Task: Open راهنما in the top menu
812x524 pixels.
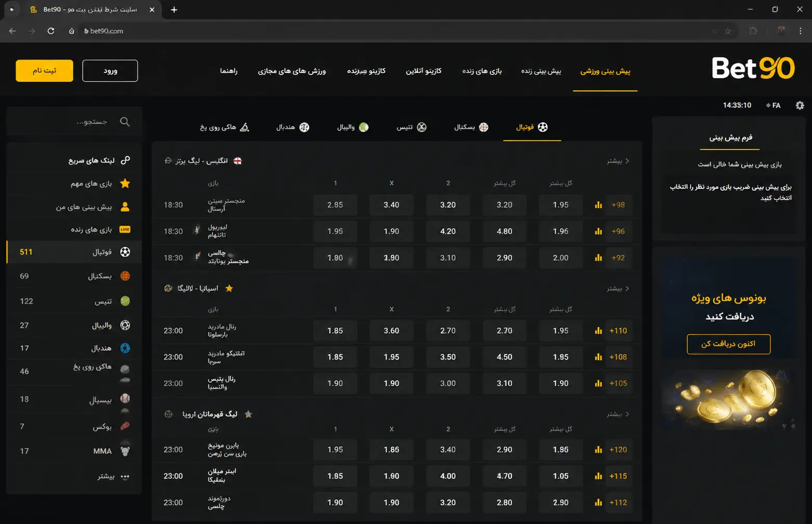Action: click(x=229, y=71)
